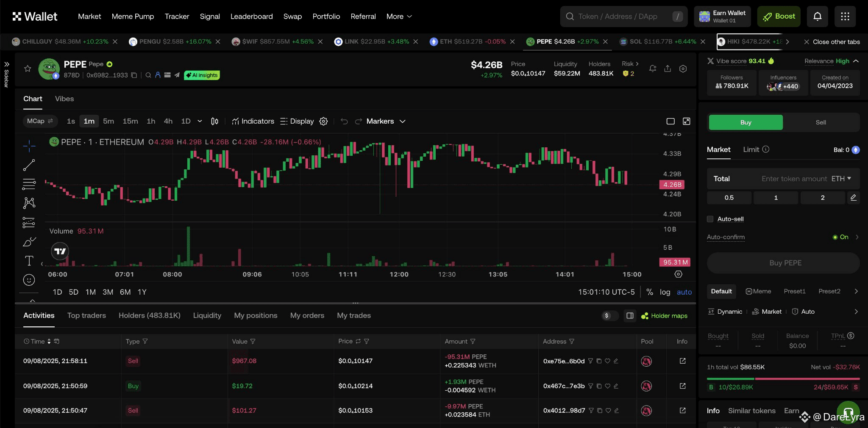Image resolution: width=868 pixels, height=428 pixels.
Task: Switch chart to single panel layout
Action: click(x=670, y=121)
